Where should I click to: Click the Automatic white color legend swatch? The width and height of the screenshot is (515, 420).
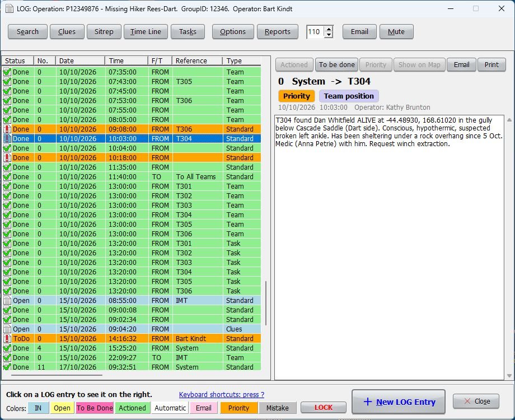point(170,408)
